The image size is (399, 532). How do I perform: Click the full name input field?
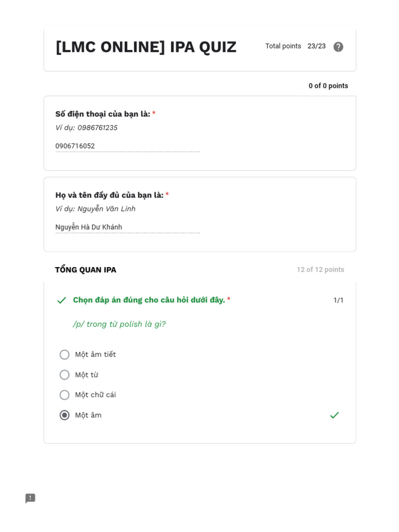[x=127, y=227]
